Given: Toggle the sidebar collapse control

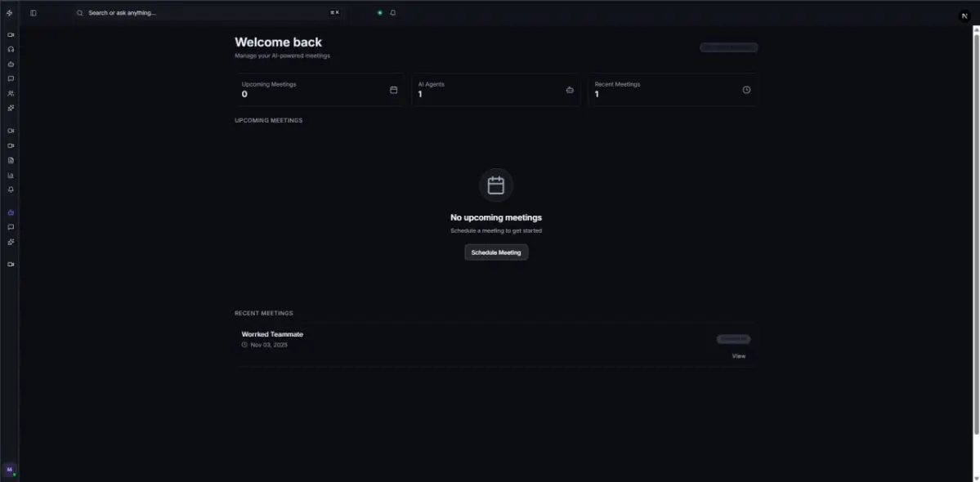Looking at the screenshot, I should point(33,12).
